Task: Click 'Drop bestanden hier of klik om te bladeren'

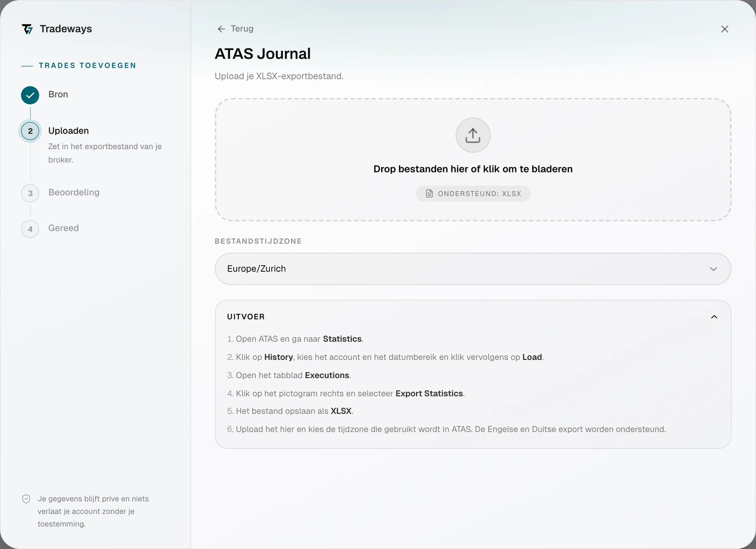Action: click(473, 169)
